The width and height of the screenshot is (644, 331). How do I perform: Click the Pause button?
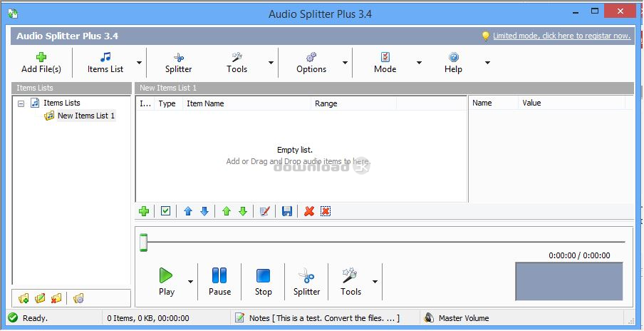tap(219, 282)
